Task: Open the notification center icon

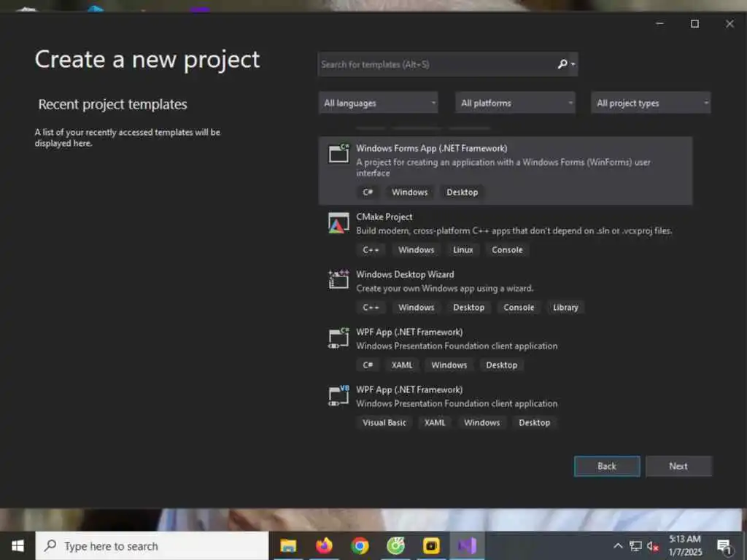Action: (x=724, y=546)
